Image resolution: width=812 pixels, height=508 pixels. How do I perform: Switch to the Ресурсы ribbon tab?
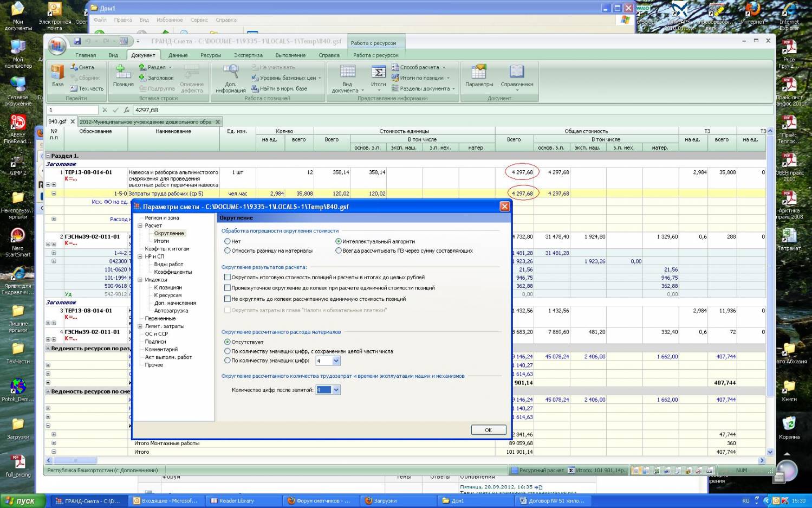click(211, 55)
